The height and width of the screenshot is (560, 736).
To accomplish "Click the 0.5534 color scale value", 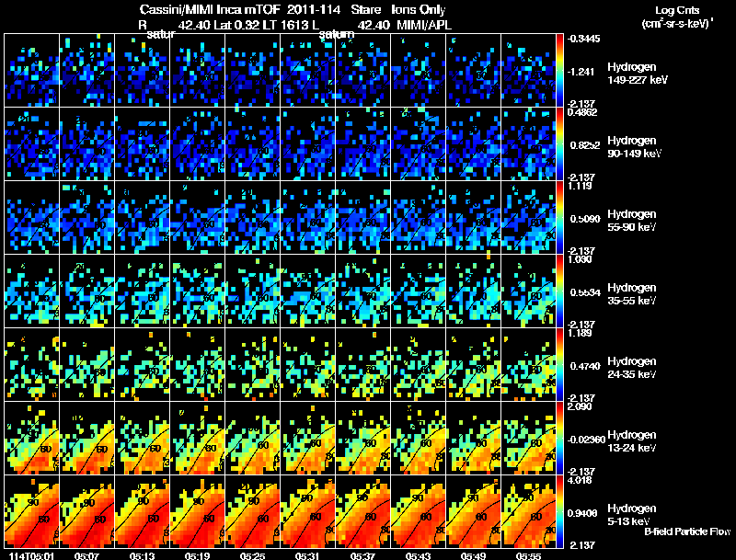I will click(x=585, y=292).
